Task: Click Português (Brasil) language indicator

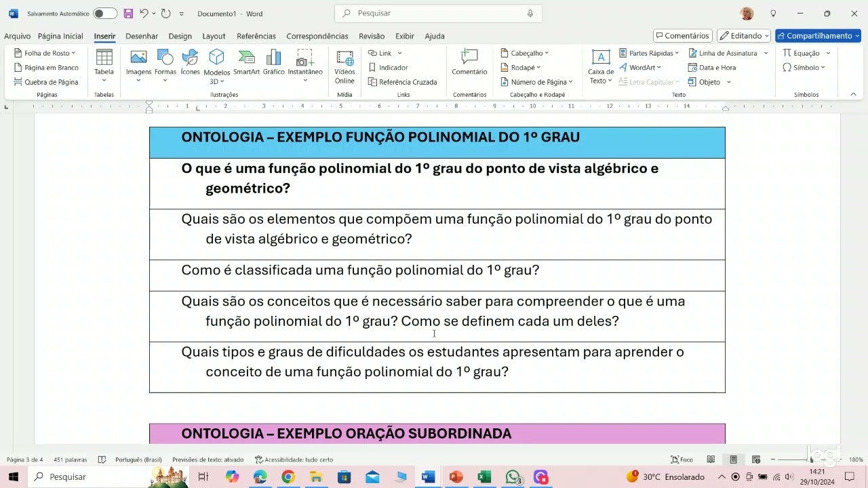Action: pos(138,460)
